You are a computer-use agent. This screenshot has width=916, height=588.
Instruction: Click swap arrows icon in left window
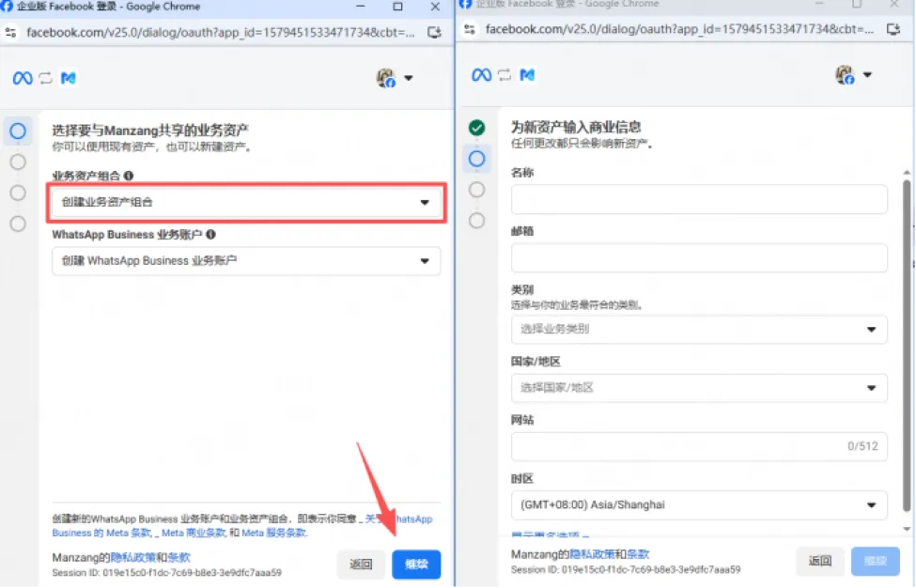pos(46,78)
